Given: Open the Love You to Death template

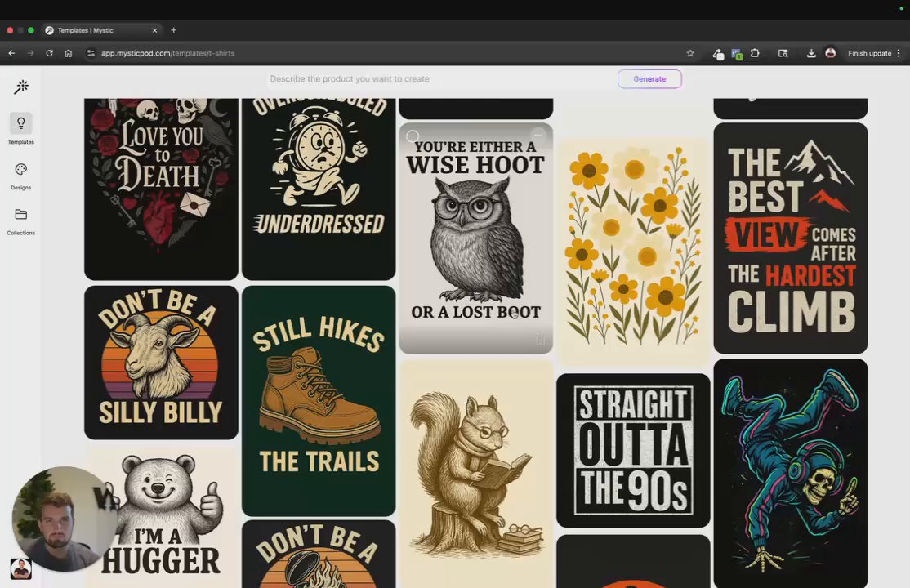Looking at the screenshot, I should pyautogui.click(x=162, y=189).
